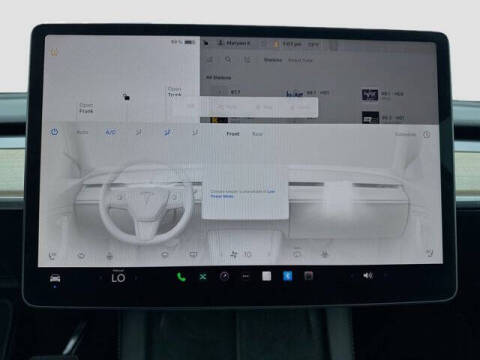Click the fan speed icon

tap(234, 254)
